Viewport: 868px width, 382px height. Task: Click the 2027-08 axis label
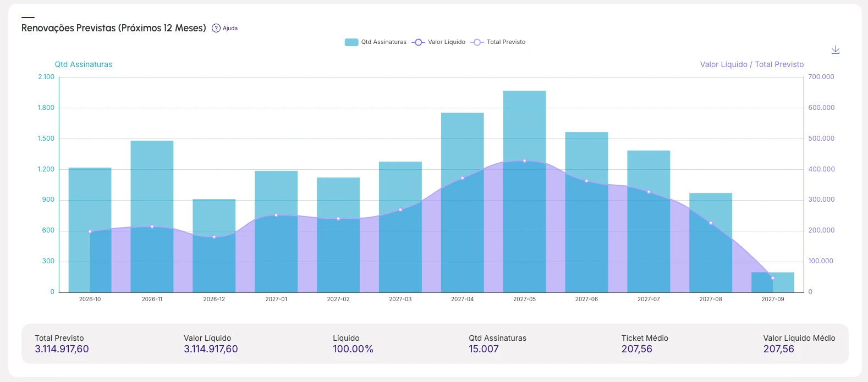711,299
